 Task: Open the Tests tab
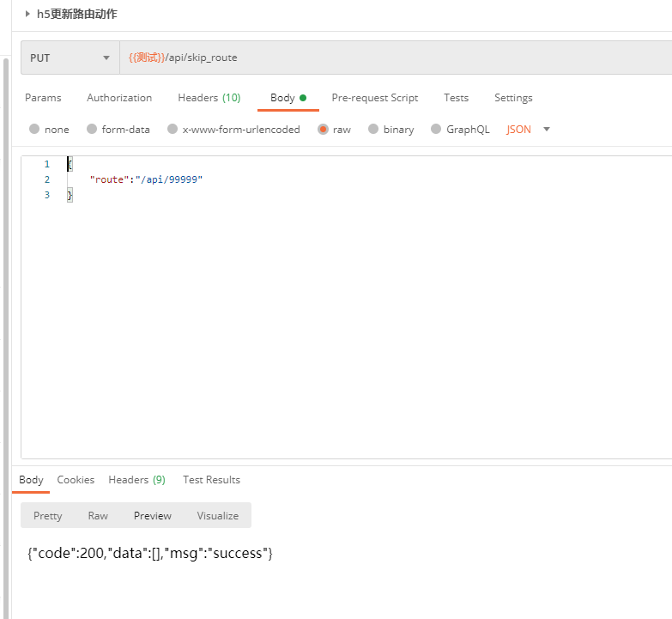[x=456, y=98]
